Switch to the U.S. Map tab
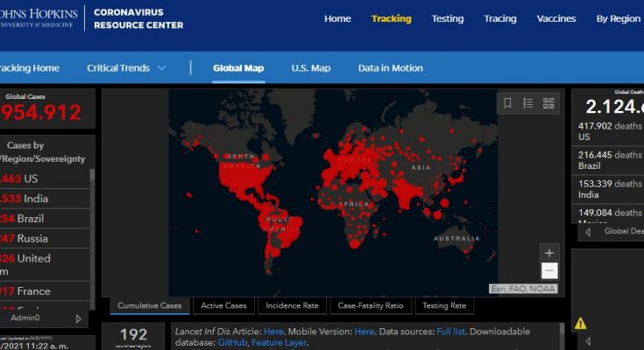 [311, 68]
